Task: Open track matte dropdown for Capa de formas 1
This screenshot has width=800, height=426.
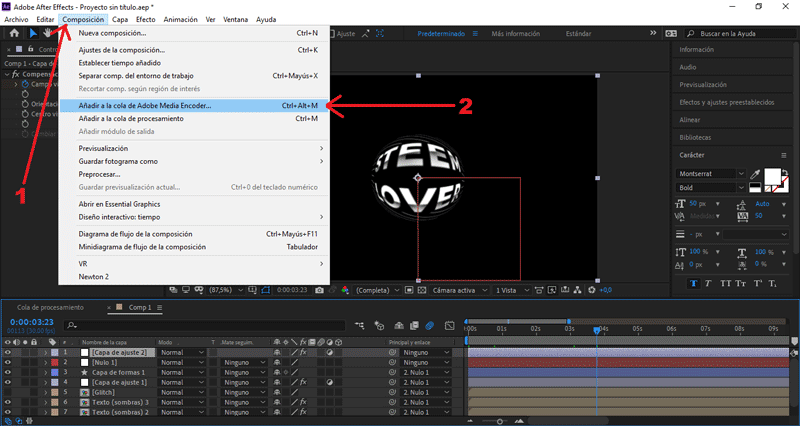Action: (x=245, y=372)
